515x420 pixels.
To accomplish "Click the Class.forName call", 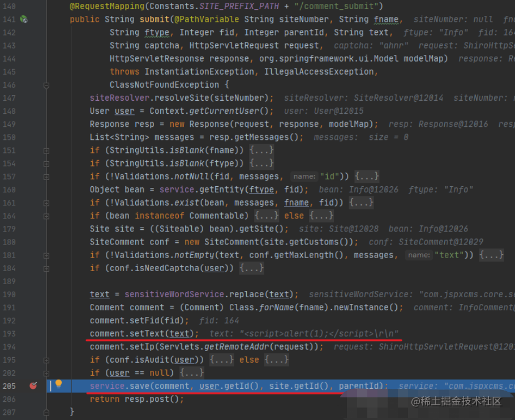I will [261, 307].
